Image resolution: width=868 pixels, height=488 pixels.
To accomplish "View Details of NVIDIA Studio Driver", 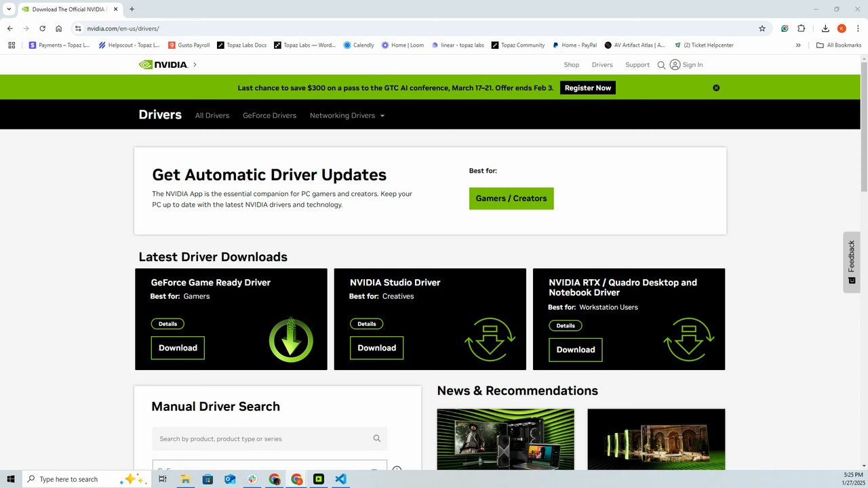I will tap(367, 324).
